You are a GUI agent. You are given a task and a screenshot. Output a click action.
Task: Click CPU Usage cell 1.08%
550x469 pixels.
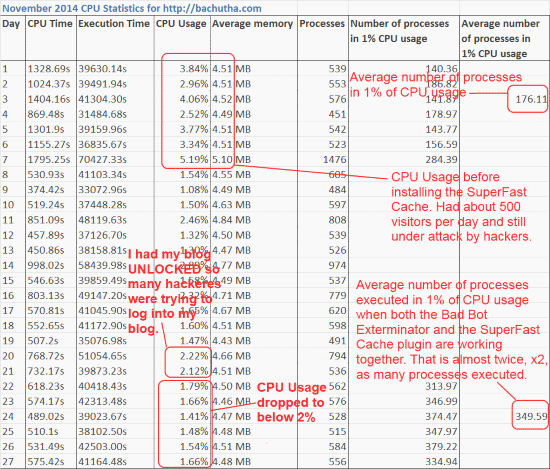194,190
